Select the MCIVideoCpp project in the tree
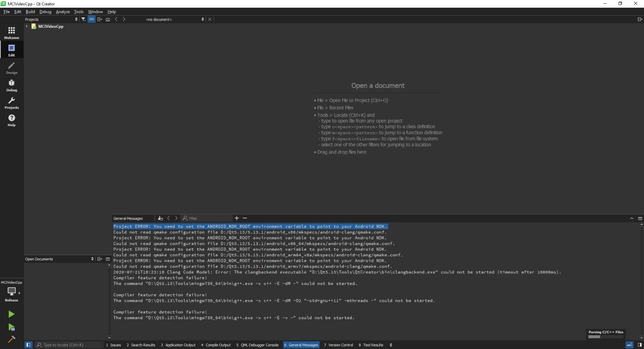Viewport: 644px width, 349px height. pos(51,26)
